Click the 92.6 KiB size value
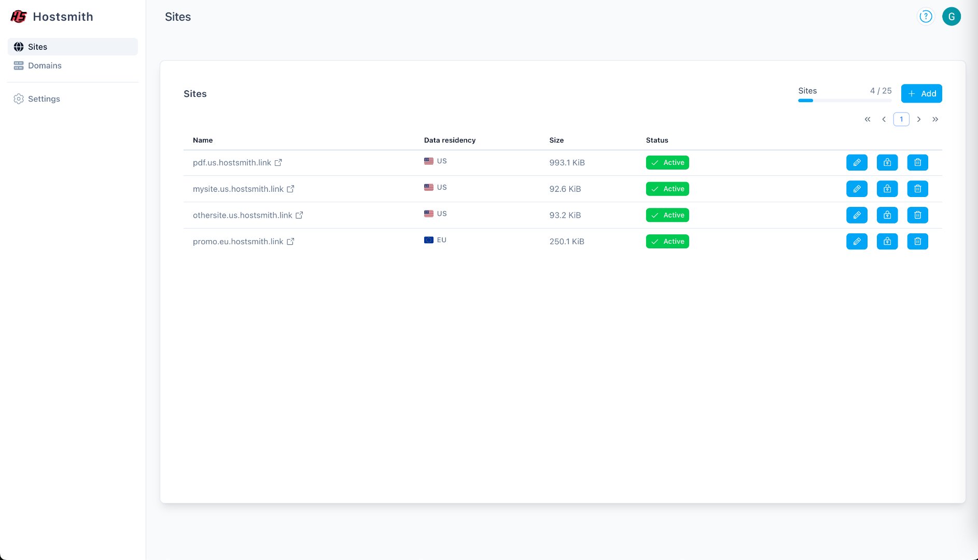 (x=565, y=189)
